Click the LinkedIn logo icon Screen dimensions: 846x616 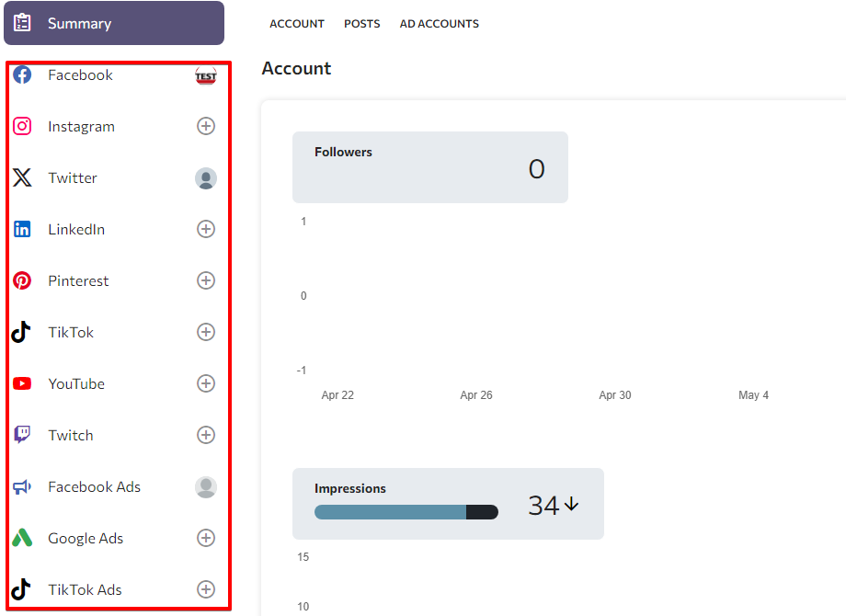(22, 229)
